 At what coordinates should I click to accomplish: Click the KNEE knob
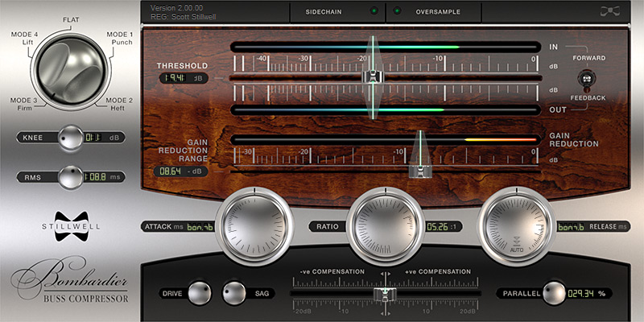coord(71,138)
